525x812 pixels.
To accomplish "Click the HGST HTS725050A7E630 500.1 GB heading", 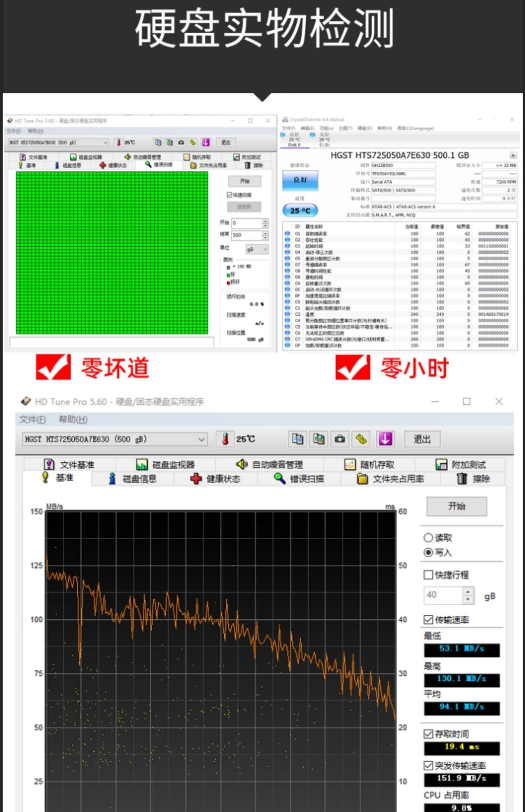I will 400,155.
